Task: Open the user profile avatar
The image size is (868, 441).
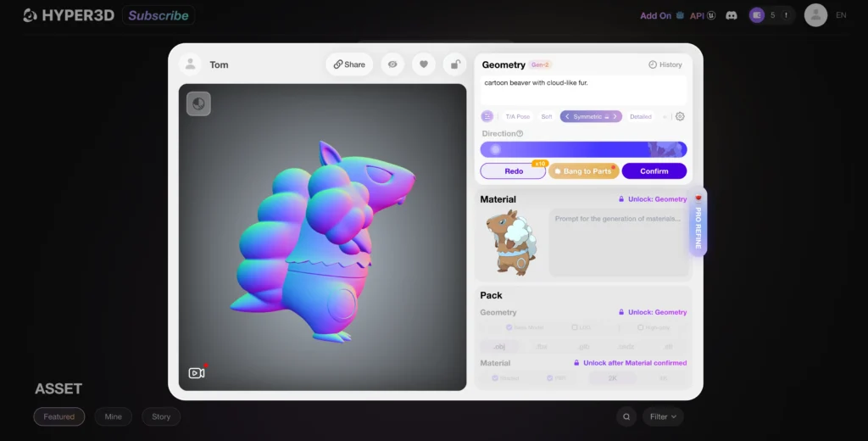Action: pos(815,15)
